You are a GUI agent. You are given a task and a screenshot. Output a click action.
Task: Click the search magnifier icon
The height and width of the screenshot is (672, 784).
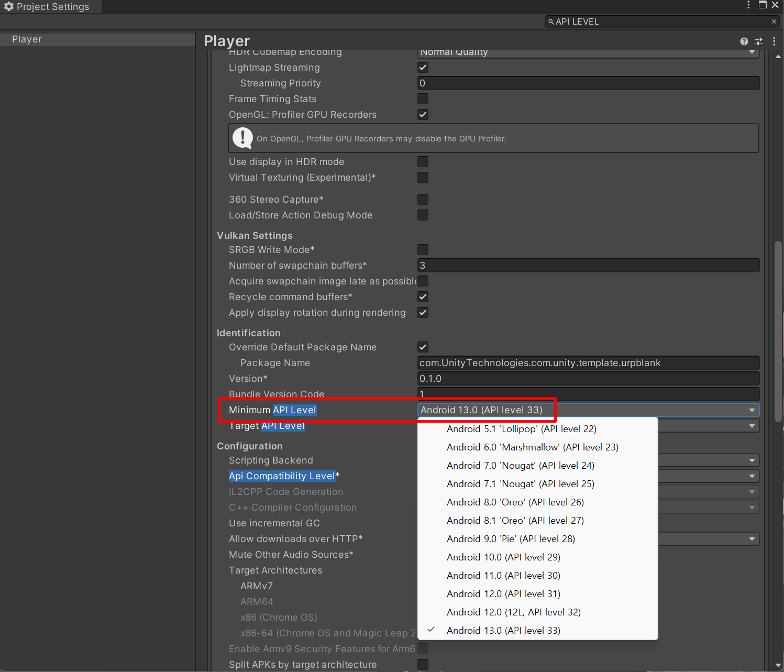click(551, 22)
